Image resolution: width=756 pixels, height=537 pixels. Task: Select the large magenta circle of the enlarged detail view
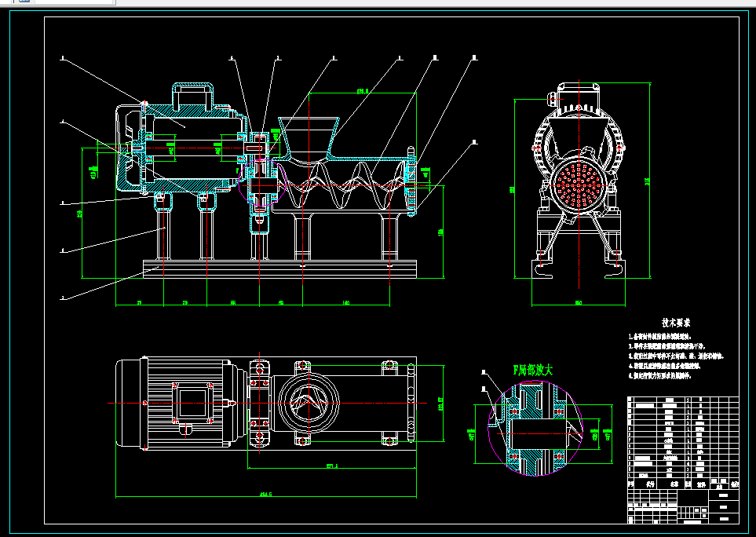click(x=535, y=429)
